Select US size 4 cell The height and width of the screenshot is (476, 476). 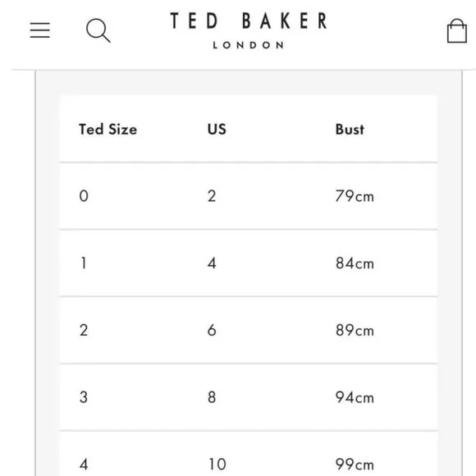(212, 263)
